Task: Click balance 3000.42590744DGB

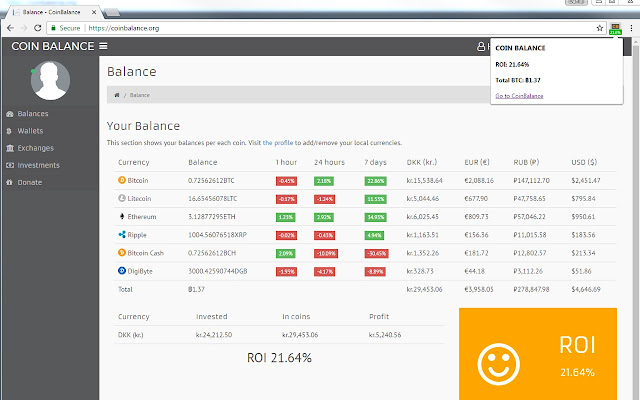Action: click(x=218, y=271)
